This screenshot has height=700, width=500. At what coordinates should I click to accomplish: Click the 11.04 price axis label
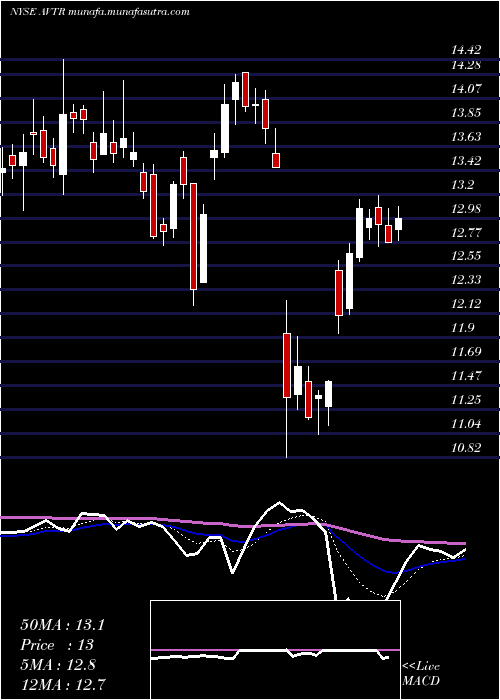click(x=466, y=424)
